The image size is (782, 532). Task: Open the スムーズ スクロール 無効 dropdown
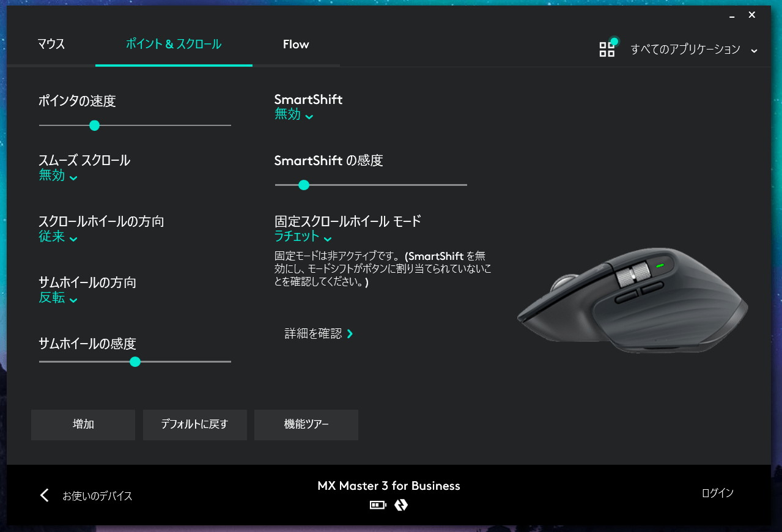point(58,176)
